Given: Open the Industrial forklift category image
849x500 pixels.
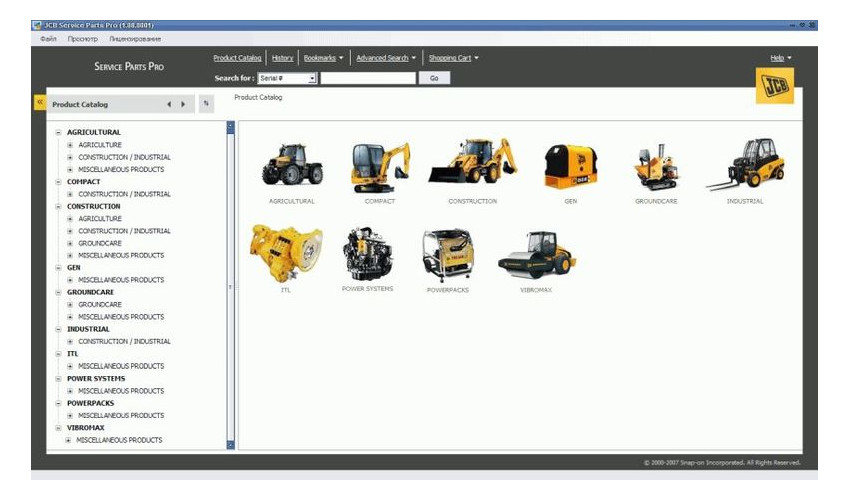Looking at the screenshot, I should pyautogui.click(x=745, y=165).
